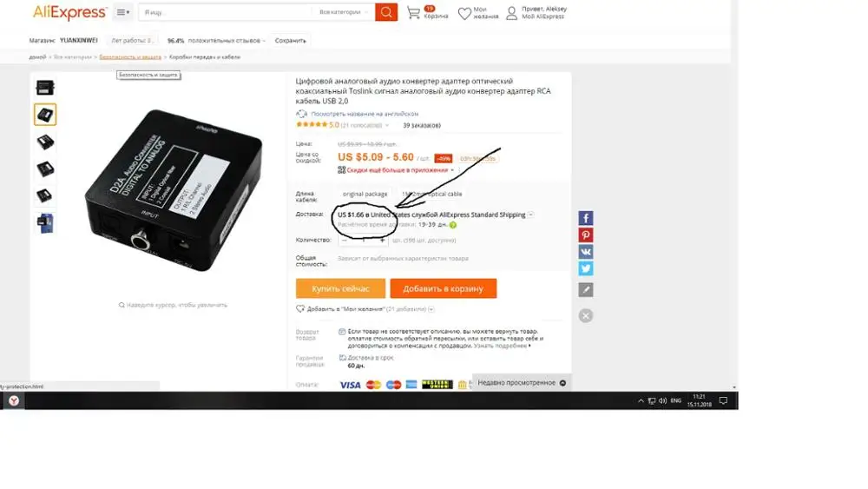Expand the shipping method dropdown arrow
The image size is (868, 489).
coord(530,215)
